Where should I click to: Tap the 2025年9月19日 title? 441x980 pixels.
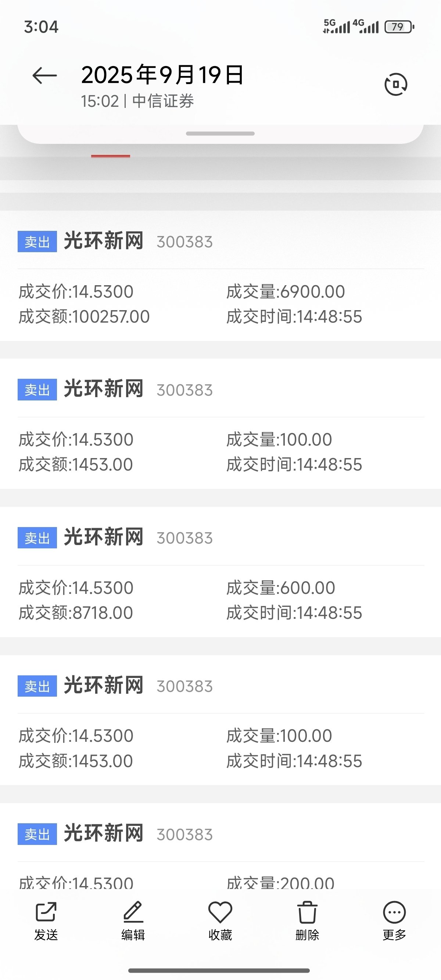[162, 75]
